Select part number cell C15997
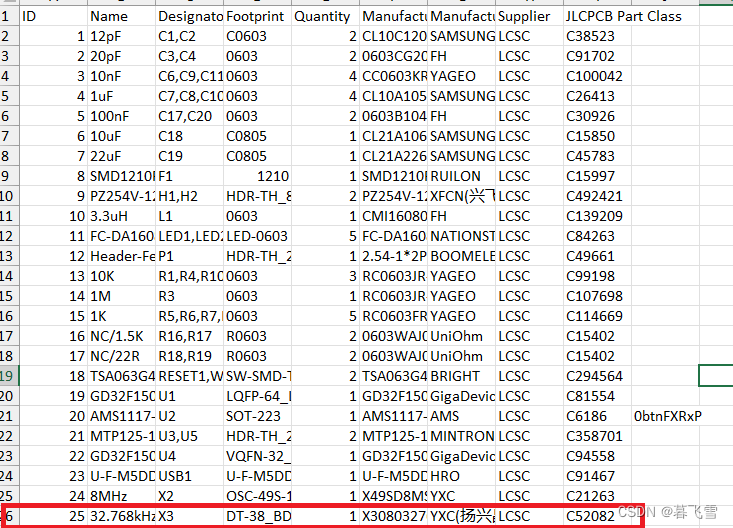Screen dimensions: 733x528 pyautogui.click(x=597, y=176)
